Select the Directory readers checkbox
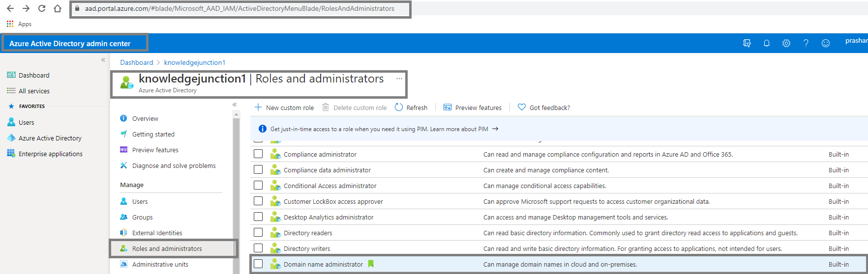868x274 pixels. click(x=258, y=232)
